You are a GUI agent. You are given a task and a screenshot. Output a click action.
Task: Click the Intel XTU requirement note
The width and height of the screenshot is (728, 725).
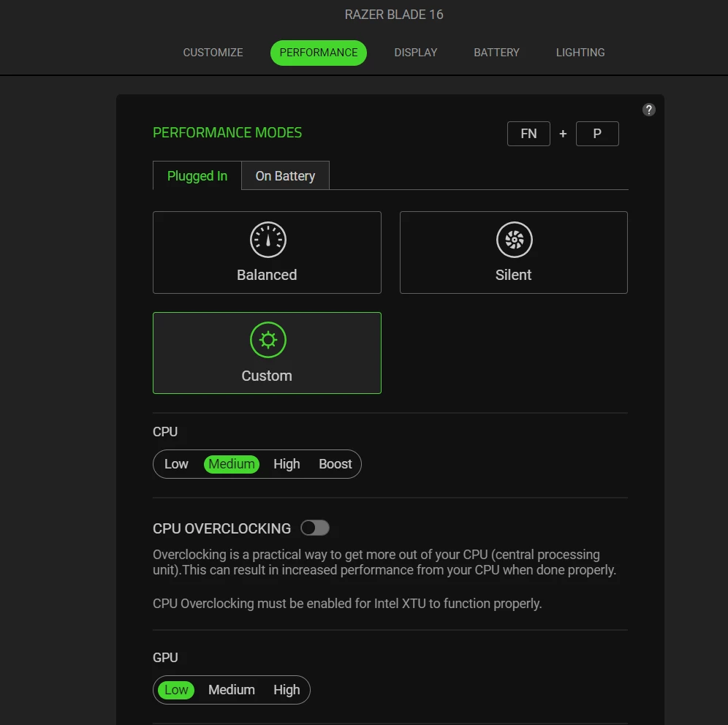(x=347, y=604)
